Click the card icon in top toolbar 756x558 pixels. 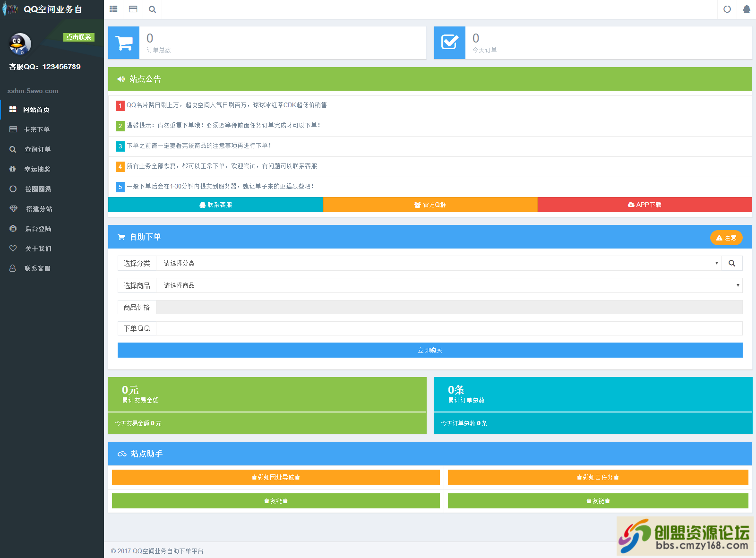(133, 9)
